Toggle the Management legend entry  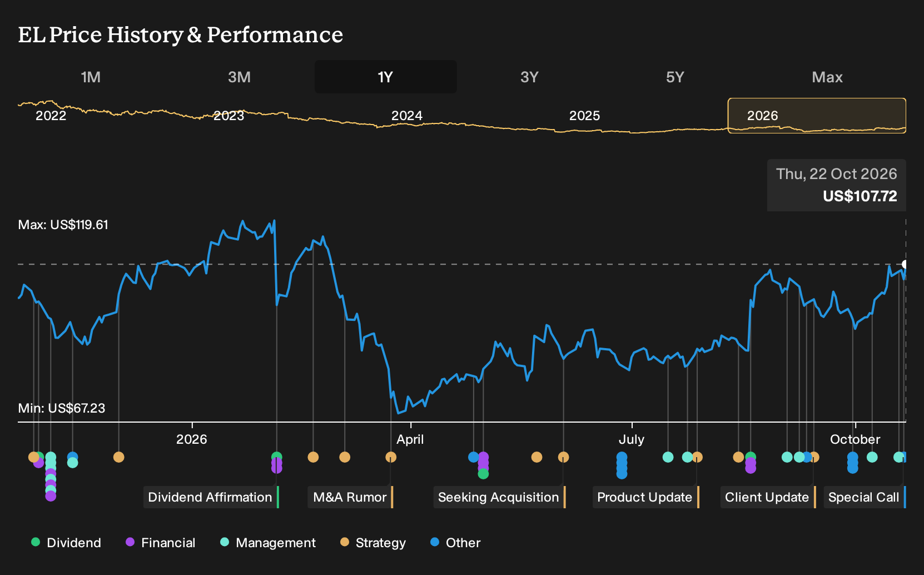[268, 543]
